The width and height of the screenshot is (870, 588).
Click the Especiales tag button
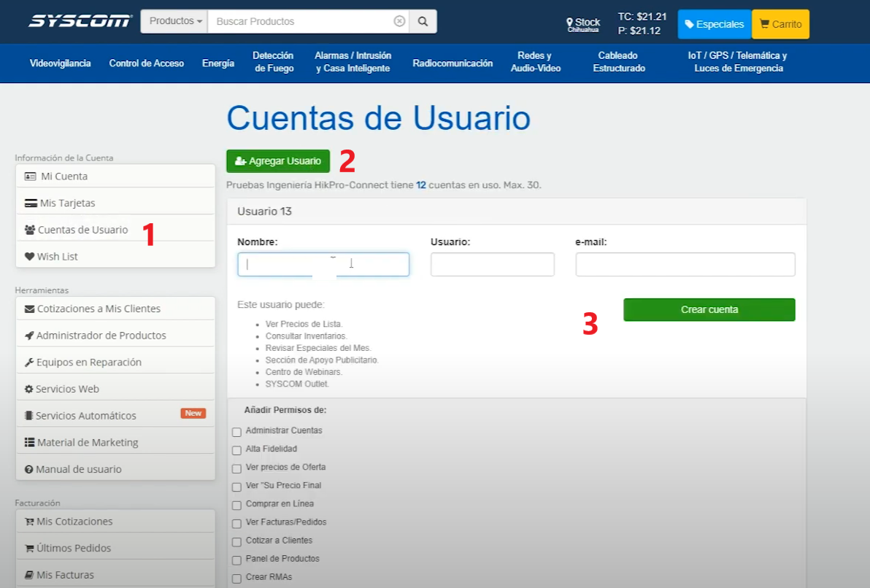[714, 24]
